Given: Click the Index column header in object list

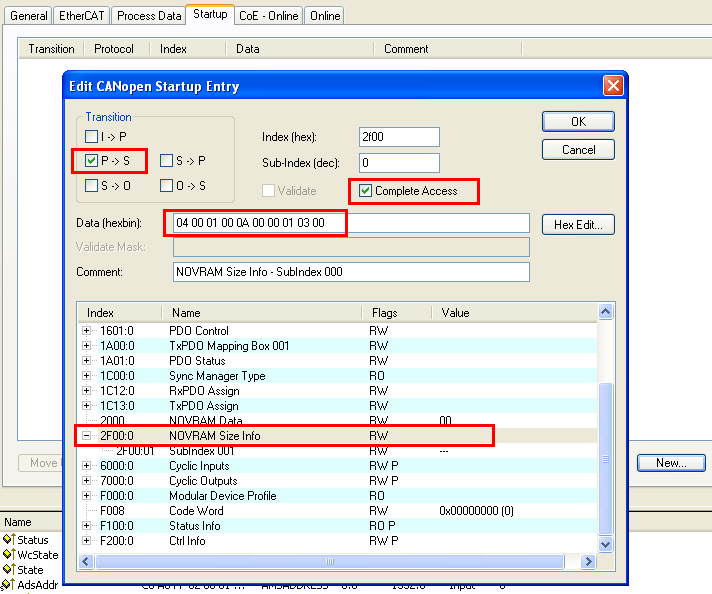Looking at the screenshot, I should [119, 313].
